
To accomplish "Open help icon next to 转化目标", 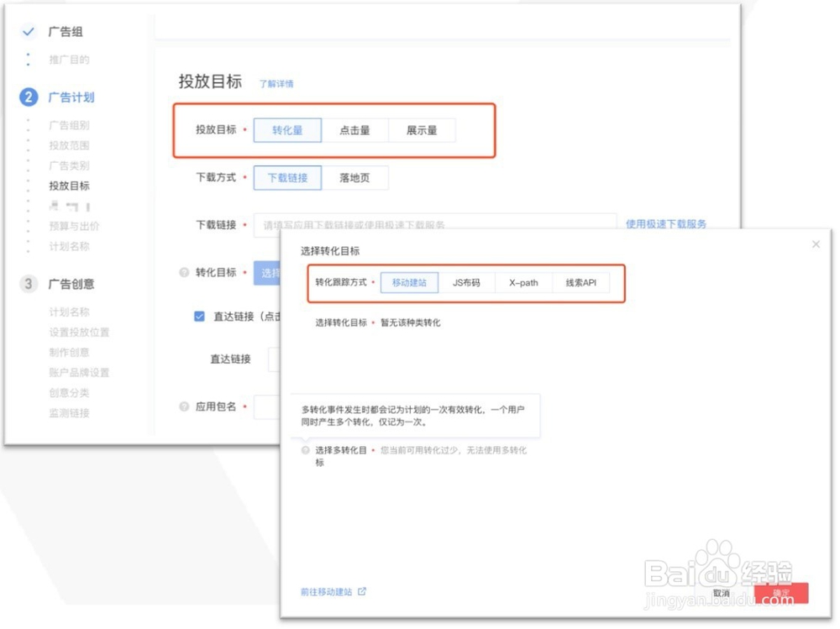I will (183, 273).
